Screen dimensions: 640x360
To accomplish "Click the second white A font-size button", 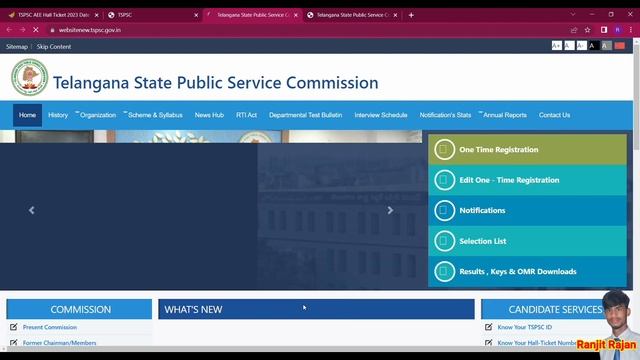I will [x=569, y=46].
